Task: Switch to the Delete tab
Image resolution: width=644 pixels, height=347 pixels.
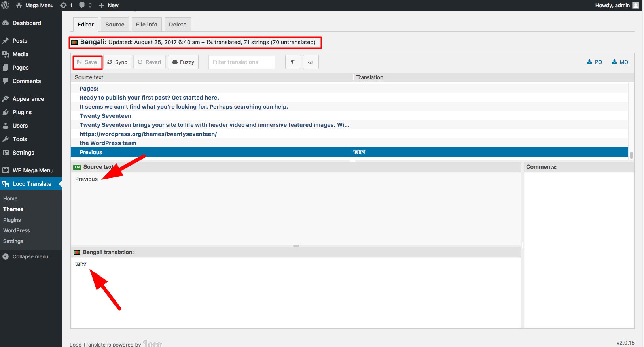Action: [x=178, y=25]
